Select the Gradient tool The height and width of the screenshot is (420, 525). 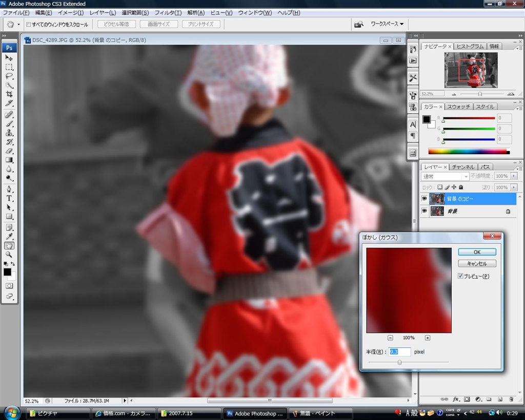(x=9, y=160)
